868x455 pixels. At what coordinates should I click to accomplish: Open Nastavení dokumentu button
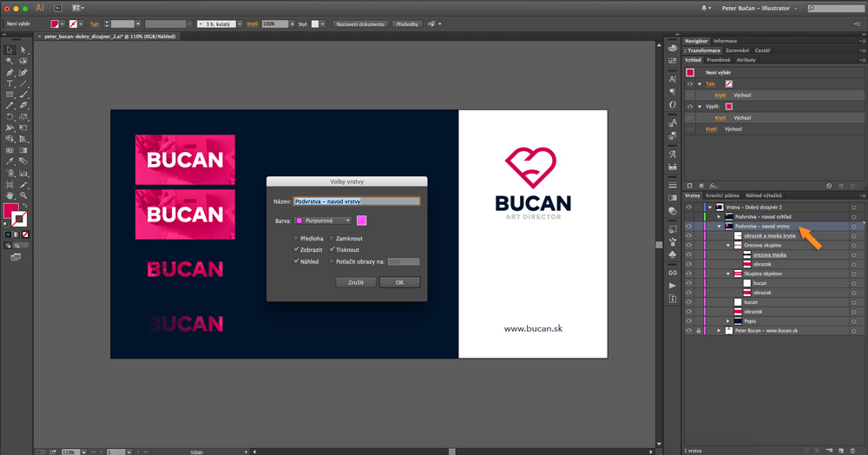point(360,23)
